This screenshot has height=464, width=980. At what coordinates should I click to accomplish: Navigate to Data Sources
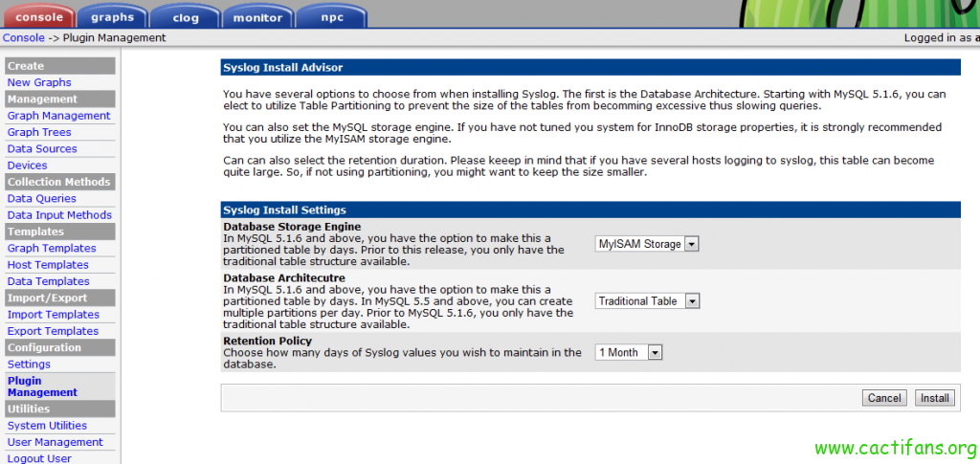42,148
